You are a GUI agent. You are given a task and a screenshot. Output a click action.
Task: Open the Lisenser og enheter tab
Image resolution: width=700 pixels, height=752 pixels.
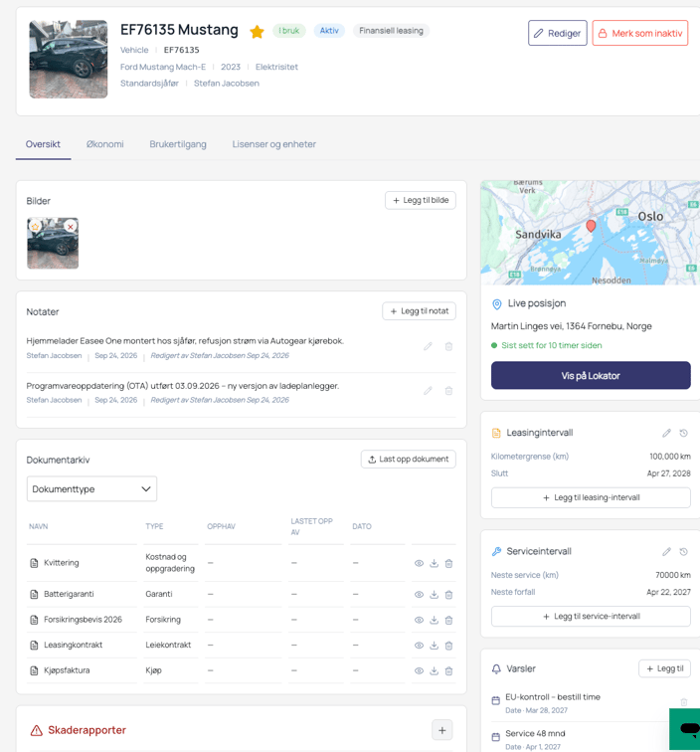click(x=274, y=144)
